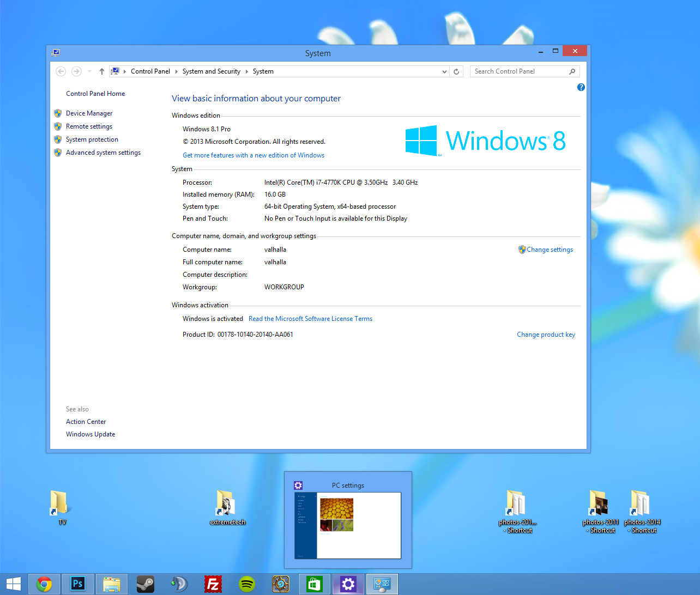
Task: Navigate to System and Security via breadcrumb
Action: [x=211, y=71]
